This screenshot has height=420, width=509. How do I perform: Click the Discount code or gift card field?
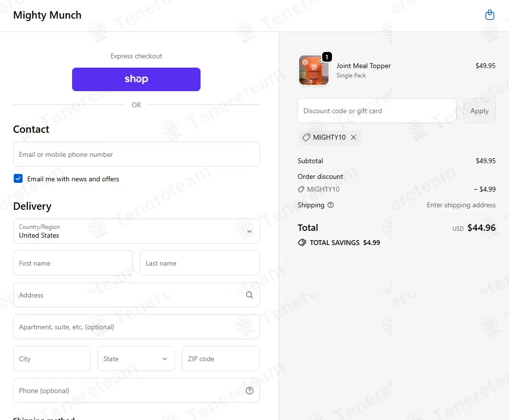[x=377, y=111]
